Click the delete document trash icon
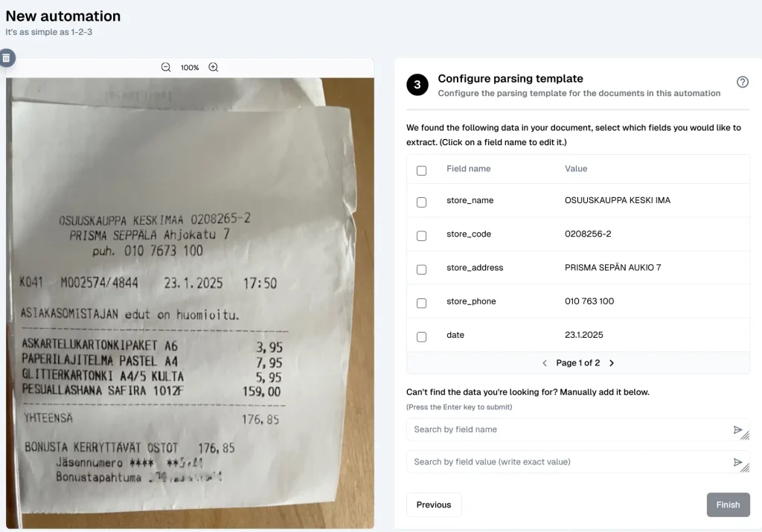The height and width of the screenshot is (532, 762). point(7,57)
